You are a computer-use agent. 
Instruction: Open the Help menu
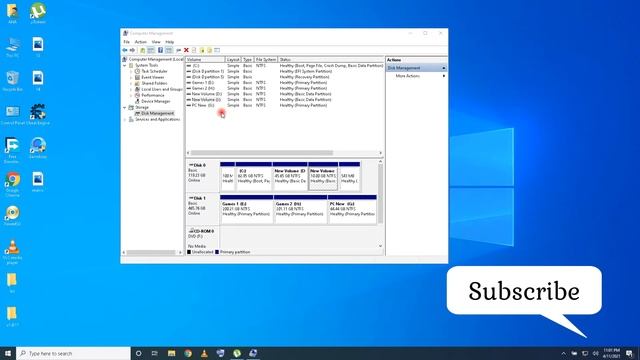tap(169, 42)
